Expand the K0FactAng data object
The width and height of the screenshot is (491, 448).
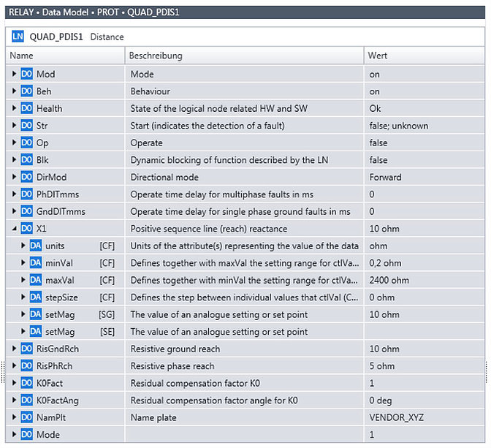point(14,400)
